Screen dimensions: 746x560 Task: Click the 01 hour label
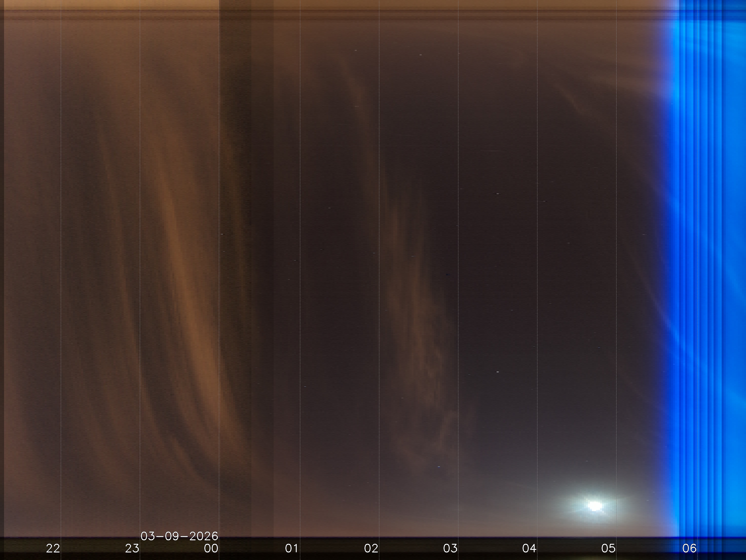[x=291, y=548]
